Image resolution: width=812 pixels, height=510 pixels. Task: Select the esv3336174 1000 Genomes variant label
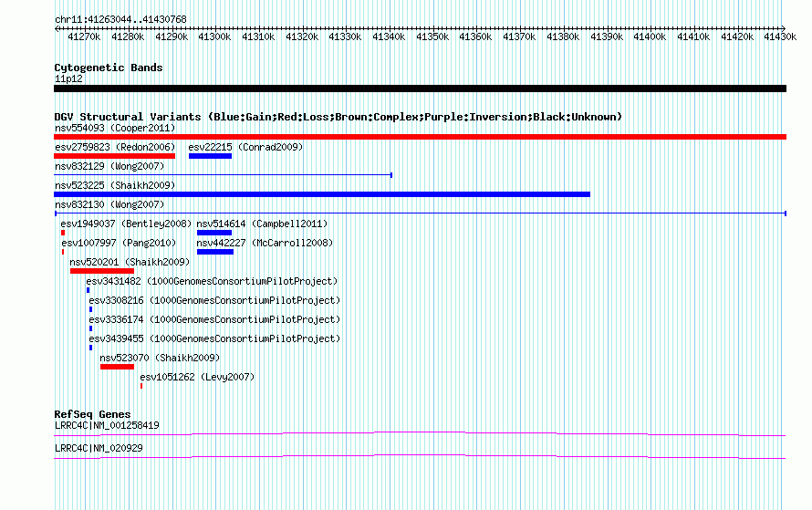pos(214,319)
